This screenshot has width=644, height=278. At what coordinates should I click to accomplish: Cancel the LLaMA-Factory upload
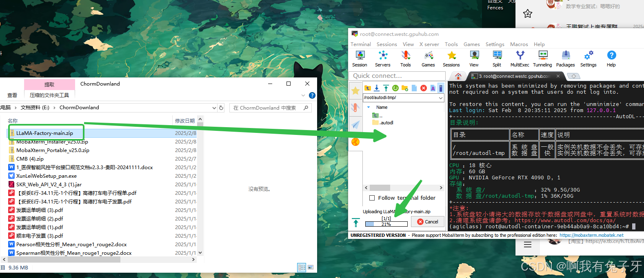click(x=428, y=222)
